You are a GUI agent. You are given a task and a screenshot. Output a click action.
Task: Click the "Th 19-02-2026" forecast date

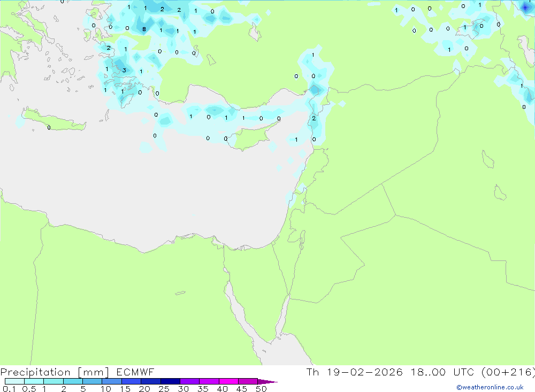355,372
